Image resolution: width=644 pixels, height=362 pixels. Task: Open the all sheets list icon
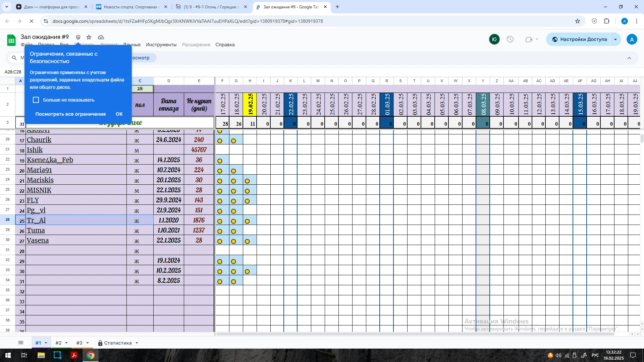pos(21,343)
